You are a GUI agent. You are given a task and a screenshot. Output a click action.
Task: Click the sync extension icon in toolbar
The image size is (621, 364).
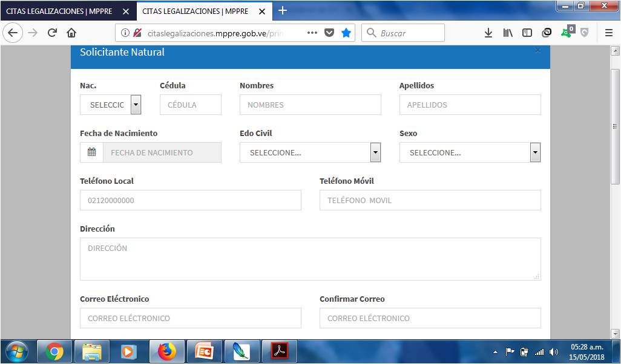tap(547, 33)
